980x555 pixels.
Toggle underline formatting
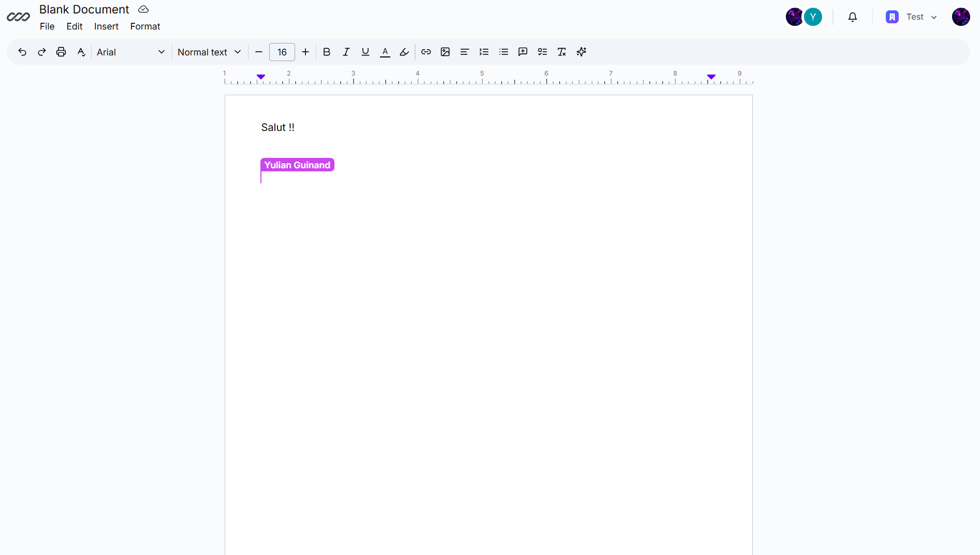pyautogui.click(x=365, y=52)
